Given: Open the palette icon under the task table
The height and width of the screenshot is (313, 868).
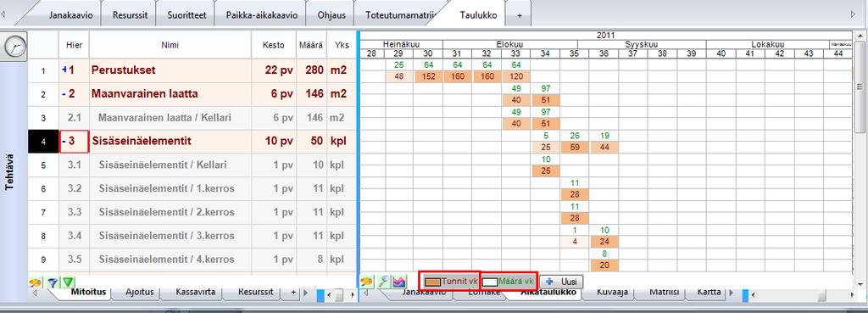Looking at the screenshot, I should [35, 282].
